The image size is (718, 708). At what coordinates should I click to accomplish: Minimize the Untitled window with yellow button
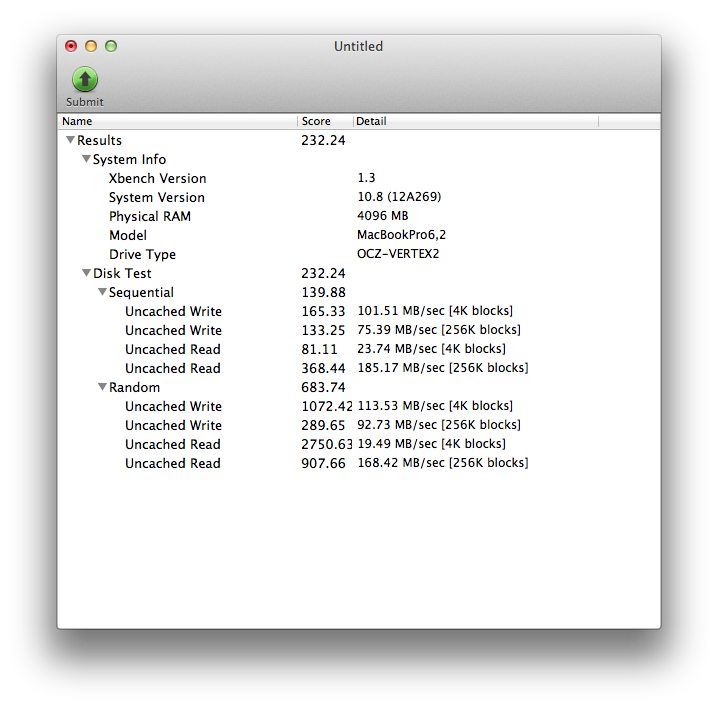tap(91, 46)
